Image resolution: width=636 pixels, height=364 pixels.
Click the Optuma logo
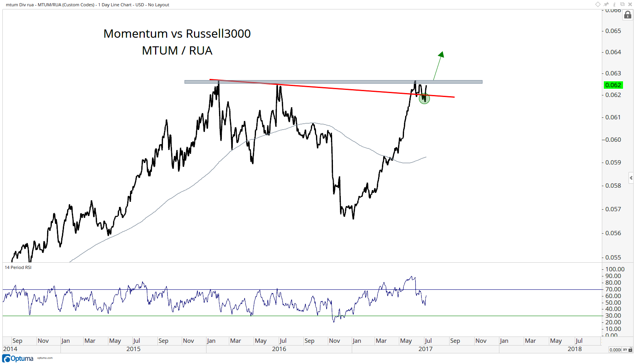pyautogui.click(x=18, y=359)
